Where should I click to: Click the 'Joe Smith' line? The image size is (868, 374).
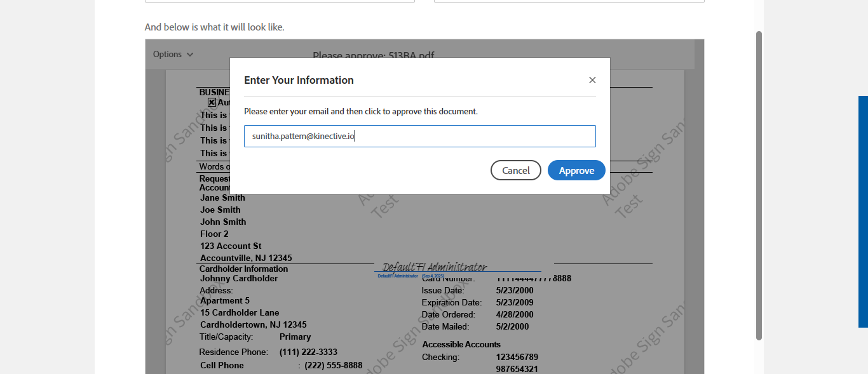click(x=220, y=210)
